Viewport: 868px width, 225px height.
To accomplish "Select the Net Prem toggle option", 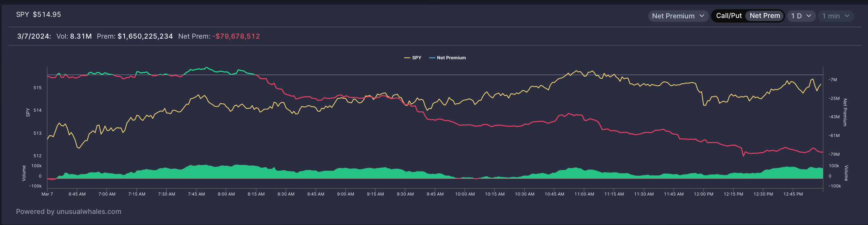I will [765, 16].
